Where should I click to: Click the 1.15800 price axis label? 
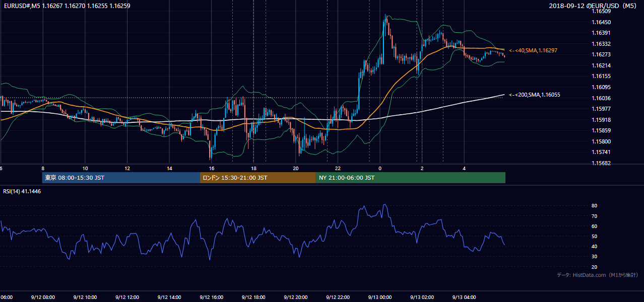click(601, 141)
